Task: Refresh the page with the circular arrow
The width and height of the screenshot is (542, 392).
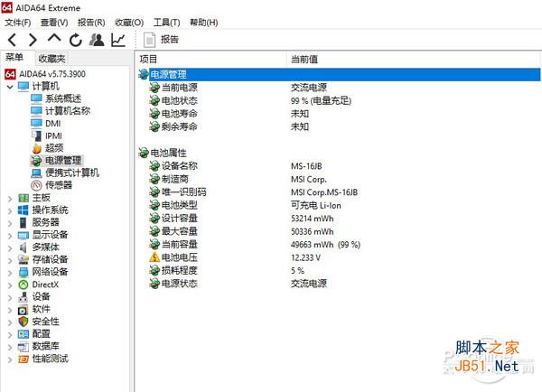Action: pyautogui.click(x=75, y=40)
